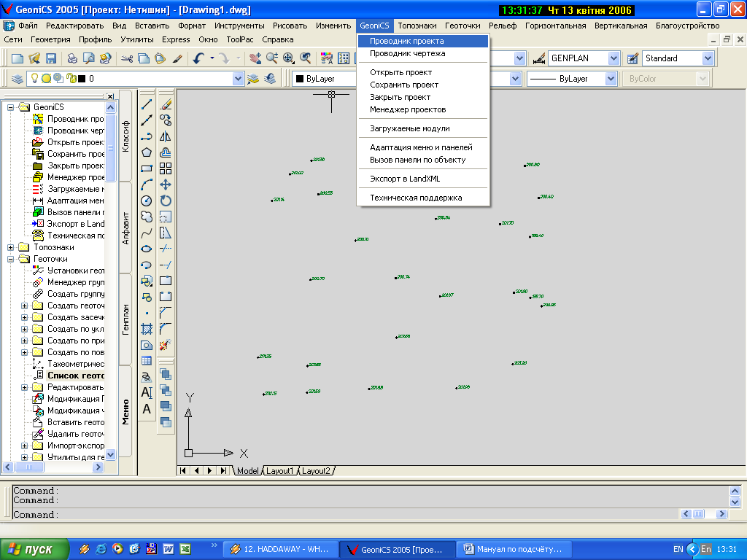Select the Line draw tool
This screenshot has width=747, height=560.
click(147, 104)
